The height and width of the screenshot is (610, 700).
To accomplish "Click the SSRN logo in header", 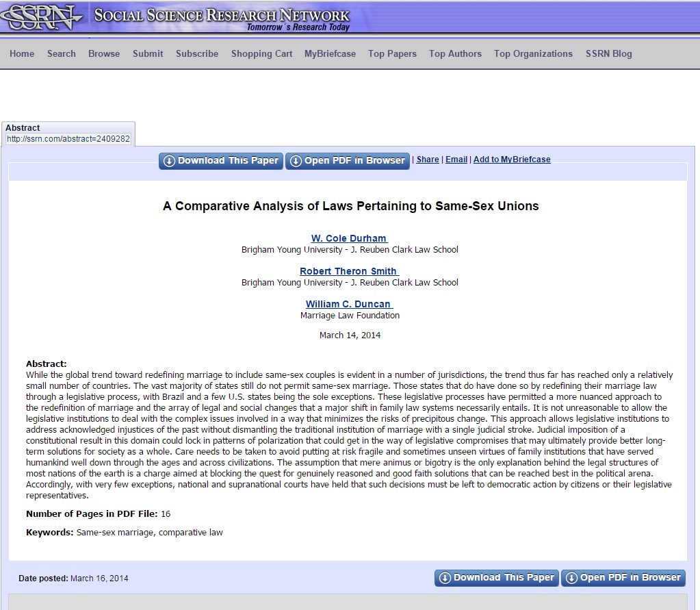I will tap(41, 17).
